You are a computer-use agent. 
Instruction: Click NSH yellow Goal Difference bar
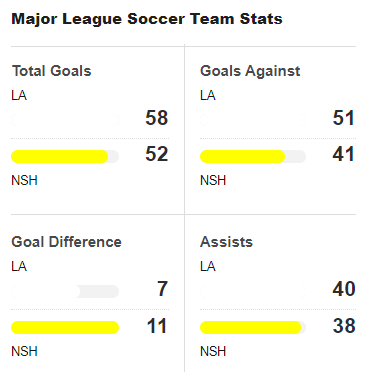65,327
